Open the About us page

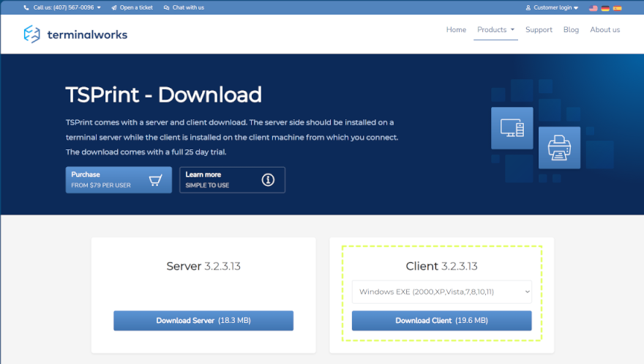pyautogui.click(x=604, y=29)
